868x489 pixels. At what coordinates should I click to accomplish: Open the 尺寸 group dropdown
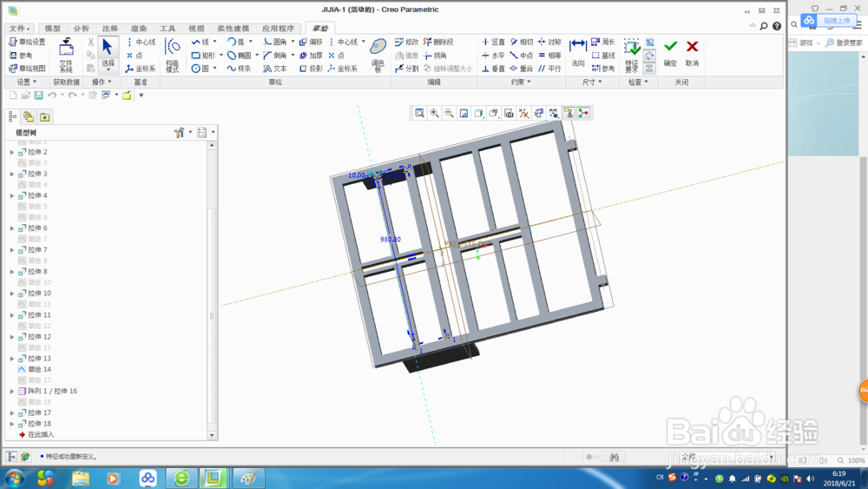click(x=591, y=82)
